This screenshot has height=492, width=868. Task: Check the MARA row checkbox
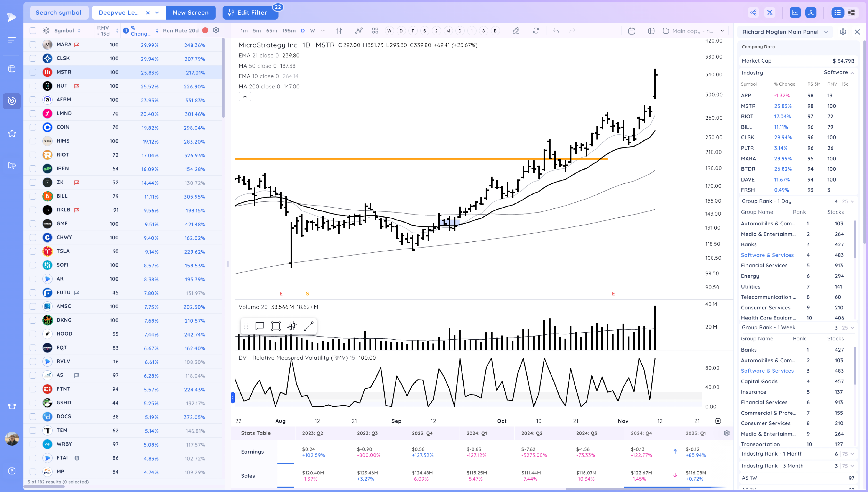[x=33, y=44]
